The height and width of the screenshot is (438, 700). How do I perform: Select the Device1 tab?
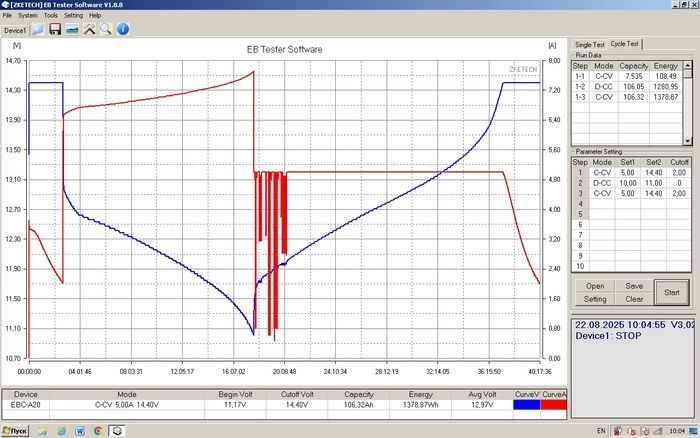click(14, 30)
